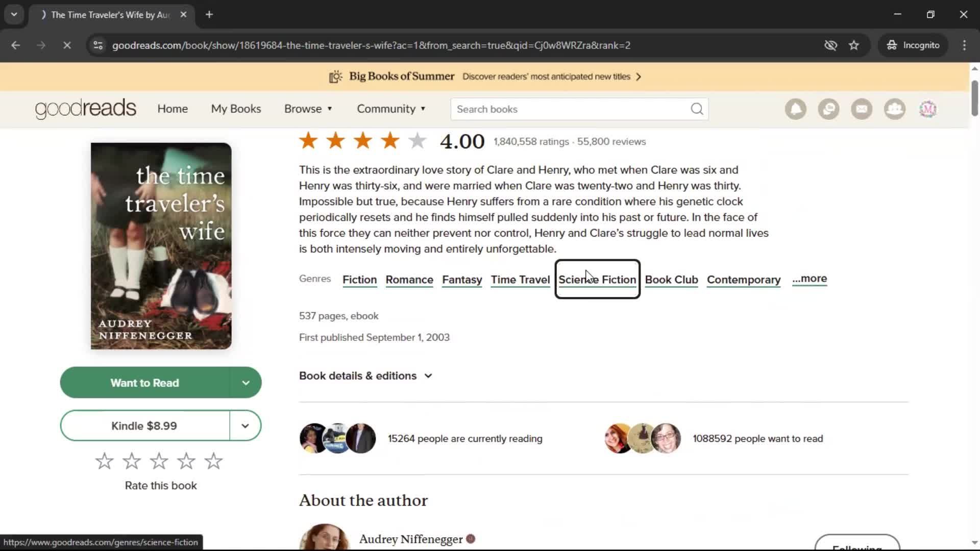This screenshot has height=551, width=980.
Task: Expand the Kindle purchase options dropdown
Action: click(245, 425)
